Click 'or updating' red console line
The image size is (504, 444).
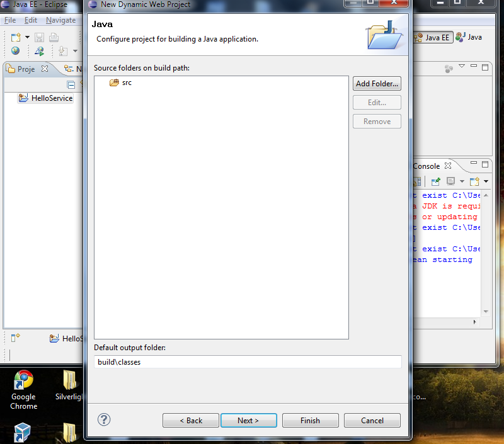pyautogui.click(x=450, y=217)
